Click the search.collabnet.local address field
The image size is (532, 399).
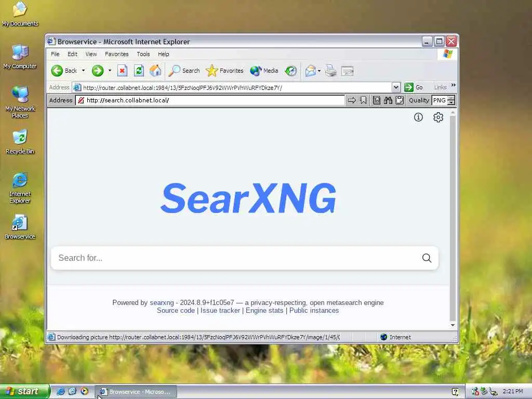[210, 100]
